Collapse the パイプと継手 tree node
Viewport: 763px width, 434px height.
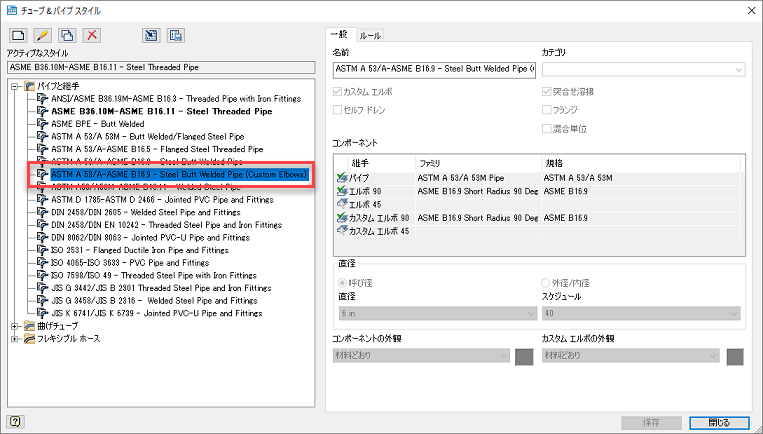coord(15,86)
